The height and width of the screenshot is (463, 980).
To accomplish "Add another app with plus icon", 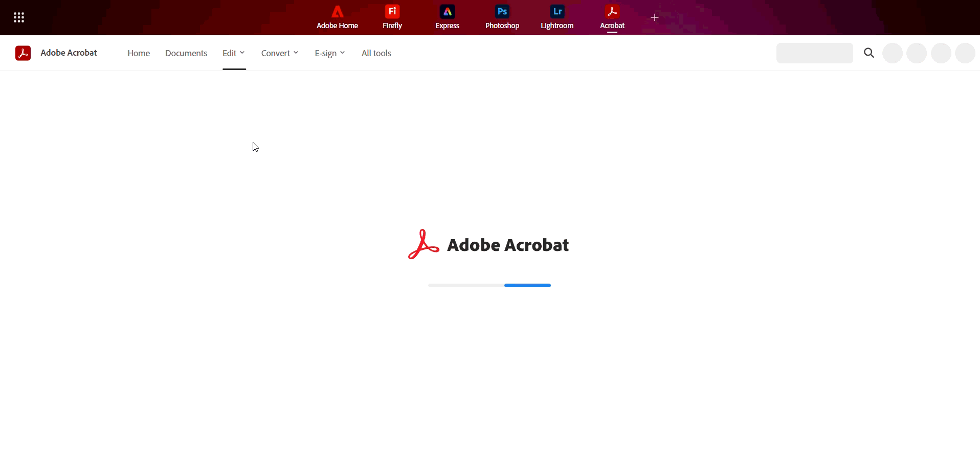I will click(x=654, y=17).
